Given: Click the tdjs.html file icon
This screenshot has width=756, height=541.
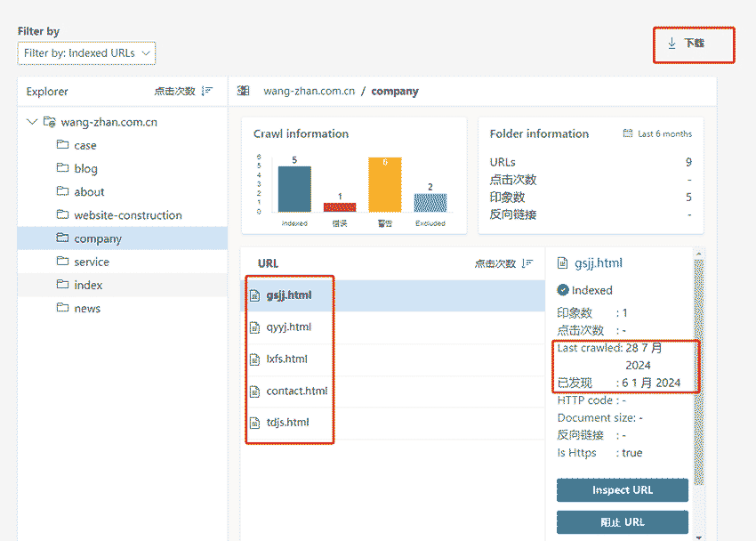Looking at the screenshot, I should click(255, 424).
